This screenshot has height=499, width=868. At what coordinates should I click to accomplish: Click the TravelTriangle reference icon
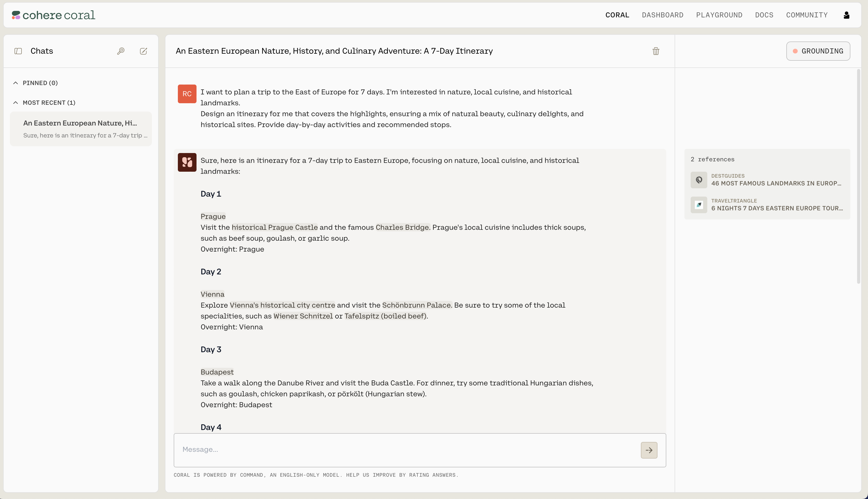(699, 205)
